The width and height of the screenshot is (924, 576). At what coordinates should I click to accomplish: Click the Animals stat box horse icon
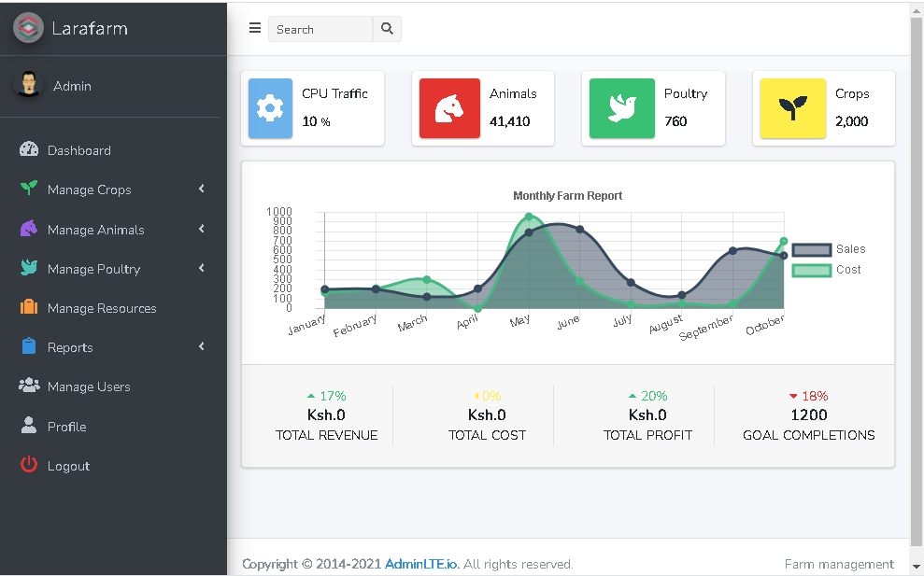pyautogui.click(x=448, y=109)
